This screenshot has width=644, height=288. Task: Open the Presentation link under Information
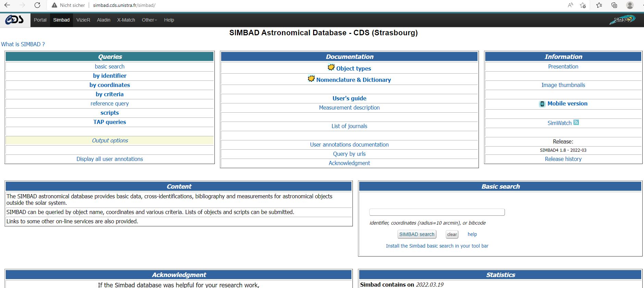pyautogui.click(x=563, y=66)
